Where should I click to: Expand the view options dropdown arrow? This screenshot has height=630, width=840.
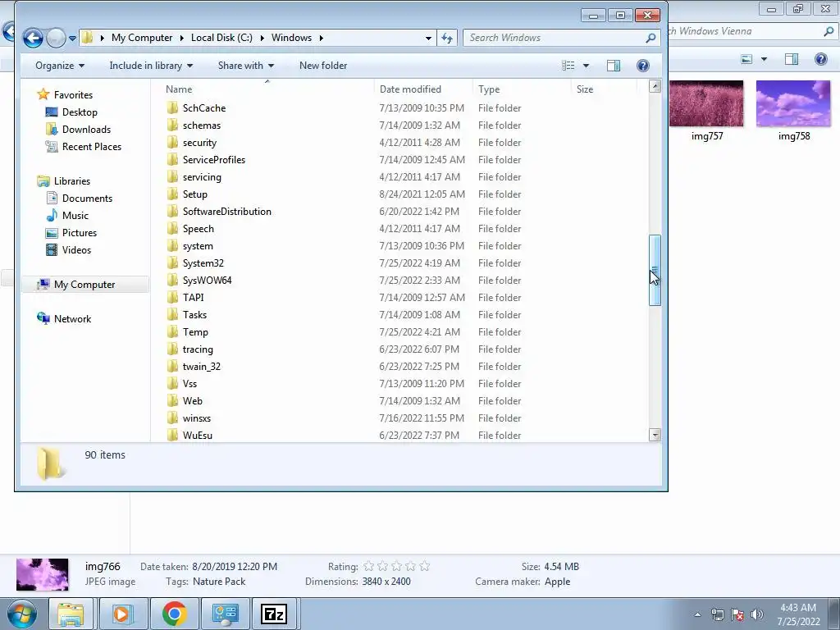[x=586, y=66]
